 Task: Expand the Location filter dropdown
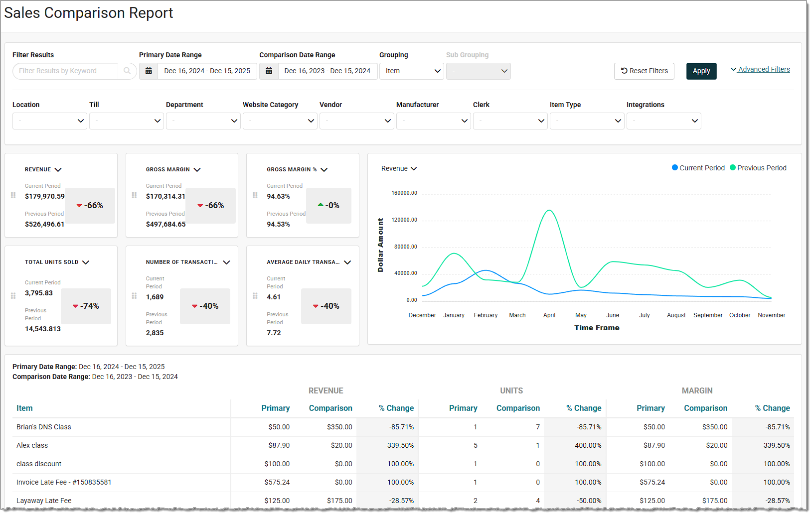point(49,121)
